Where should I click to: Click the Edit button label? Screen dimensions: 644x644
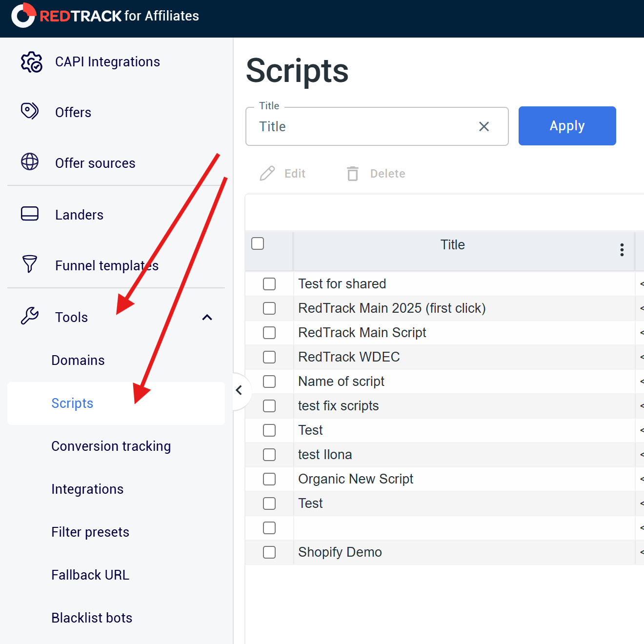(x=295, y=174)
